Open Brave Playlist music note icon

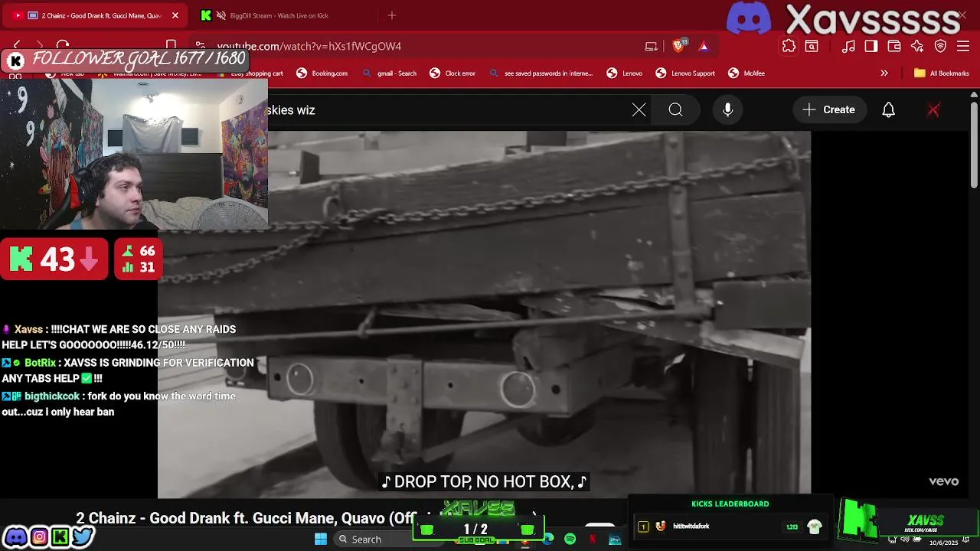coord(848,46)
